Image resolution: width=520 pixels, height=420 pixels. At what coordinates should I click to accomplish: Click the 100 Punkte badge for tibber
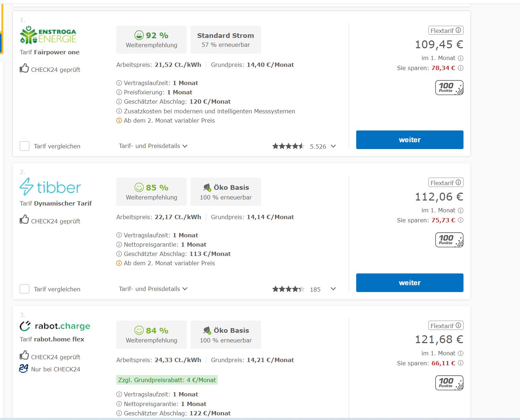pos(449,240)
